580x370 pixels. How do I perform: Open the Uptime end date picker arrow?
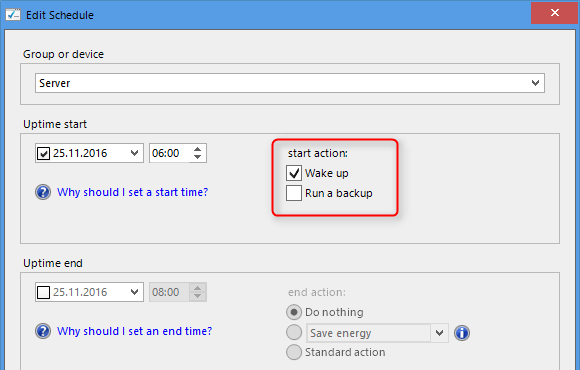[x=134, y=292]
